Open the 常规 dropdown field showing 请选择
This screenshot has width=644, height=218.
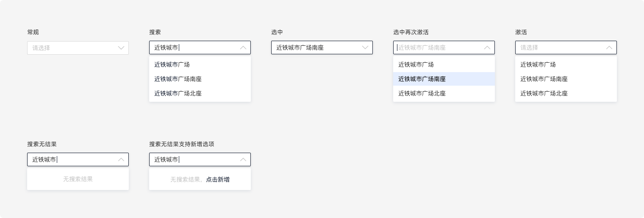[72, 48]
